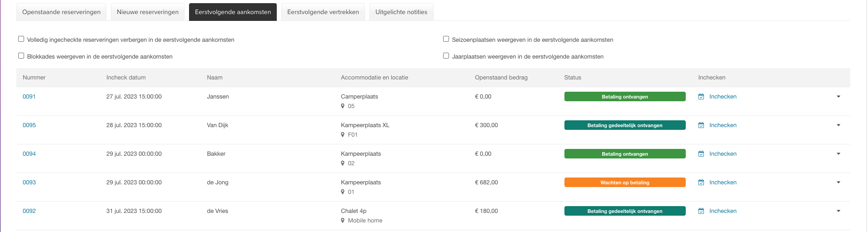Switch to Openstaande reserveringen tab
Viewport: 868px width, 232px height.
pyautogui.click(x=61, y=12)
